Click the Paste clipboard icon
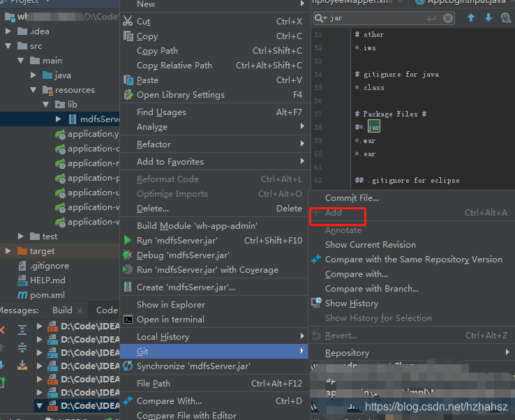 [128, 80]
